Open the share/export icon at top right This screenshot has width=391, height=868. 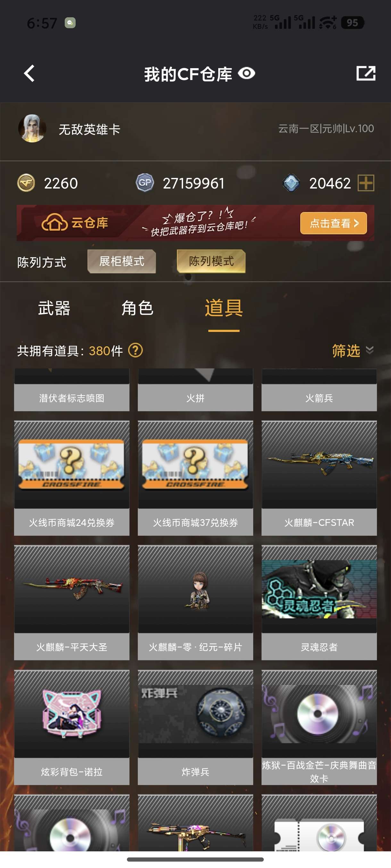tap(366, 73)
